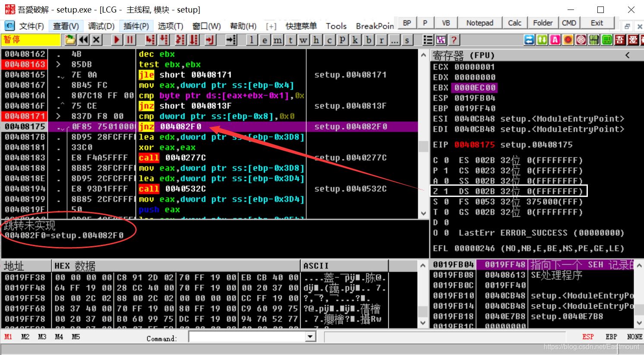Click the Step into toolbar icon
Image resolution: width=644 pixels, height=355 pixels.
click(150, 40)
